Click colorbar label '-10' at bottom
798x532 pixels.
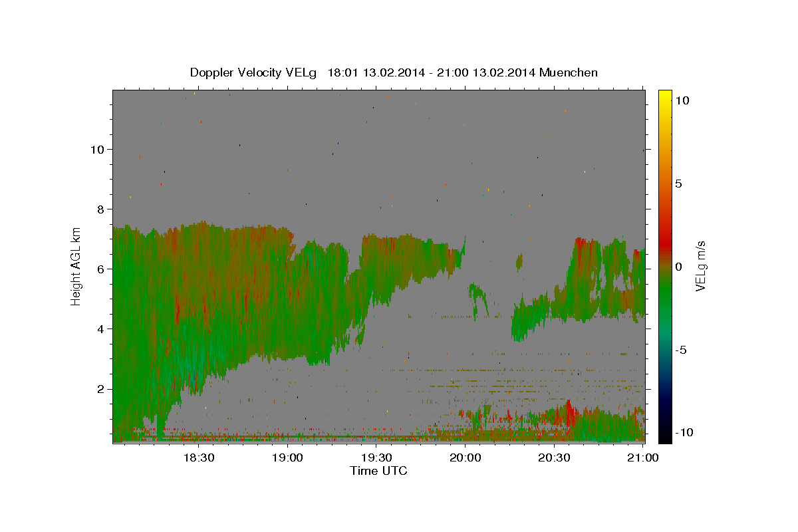684,432
